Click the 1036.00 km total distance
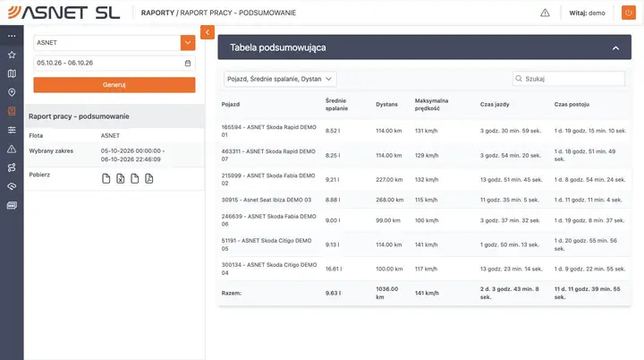Image resolution: width=644 pixels, height=360 pixels. coord(387,293)
